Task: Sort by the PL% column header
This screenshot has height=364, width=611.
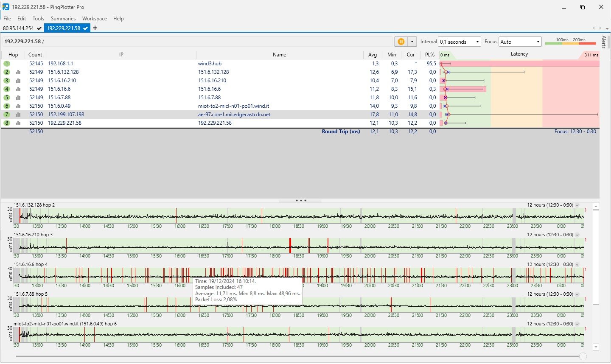Action: coord(430,55)
